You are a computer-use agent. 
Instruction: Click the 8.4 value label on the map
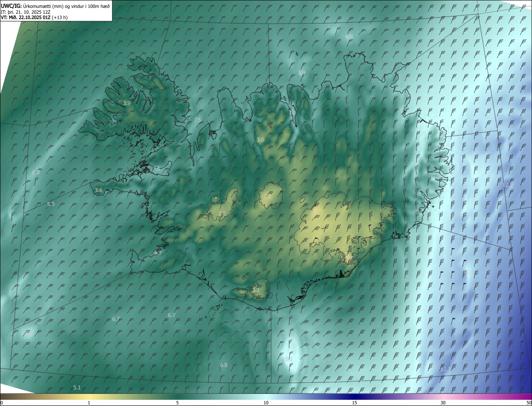349,37
